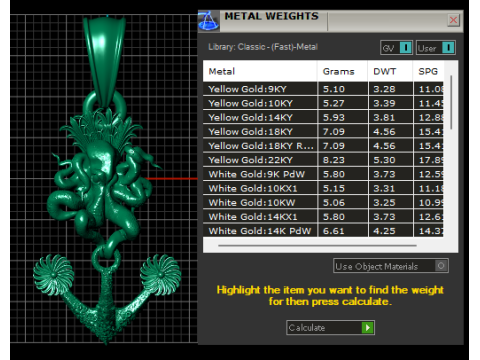The width and height of the screenshot is (480, 360).
Task: Select the Yellow Gold:18KY row
Action: click(x=323, y=132)
